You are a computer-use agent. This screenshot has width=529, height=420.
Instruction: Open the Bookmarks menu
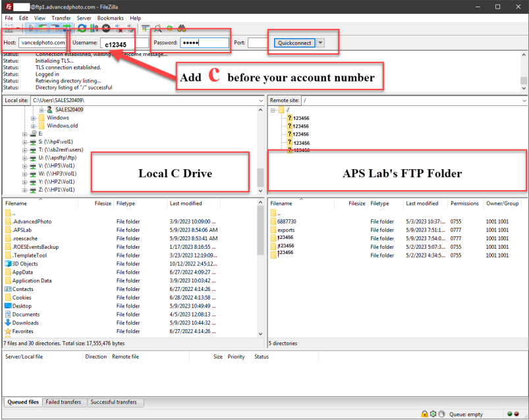[110, 18]
